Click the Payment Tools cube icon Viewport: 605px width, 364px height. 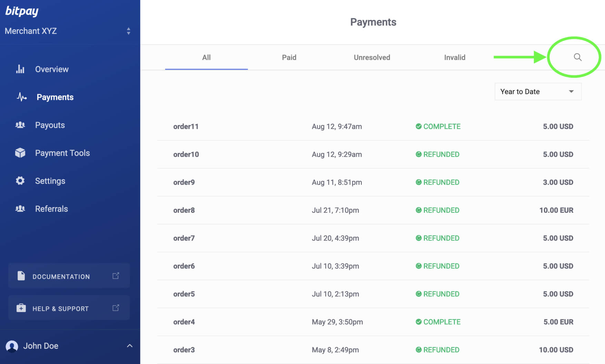[x=20, y=153]
